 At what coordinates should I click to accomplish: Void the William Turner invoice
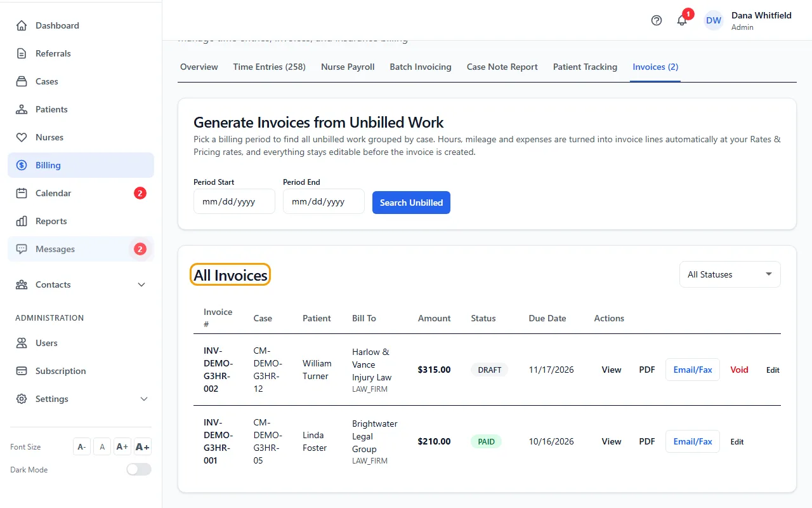click(x=739, y=370)
